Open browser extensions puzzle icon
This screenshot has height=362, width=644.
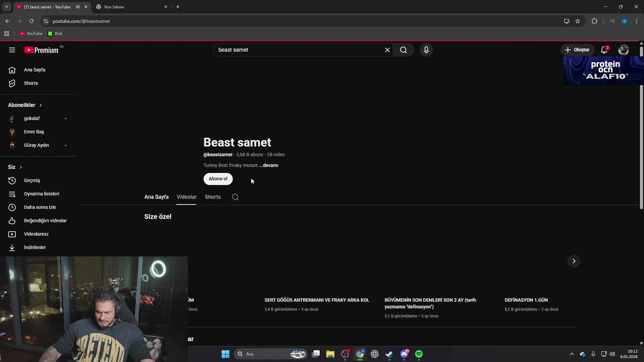595,21
